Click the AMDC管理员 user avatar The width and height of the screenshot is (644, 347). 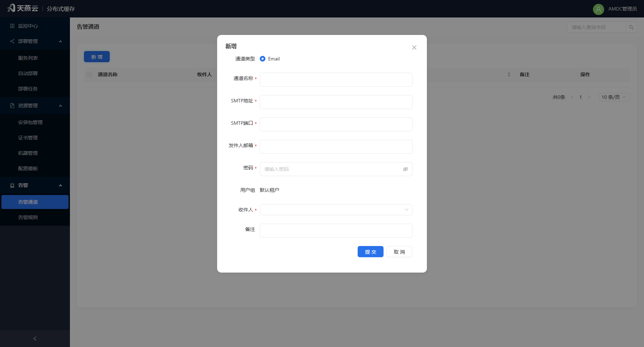pyautogui.click(x=598, y=9)
